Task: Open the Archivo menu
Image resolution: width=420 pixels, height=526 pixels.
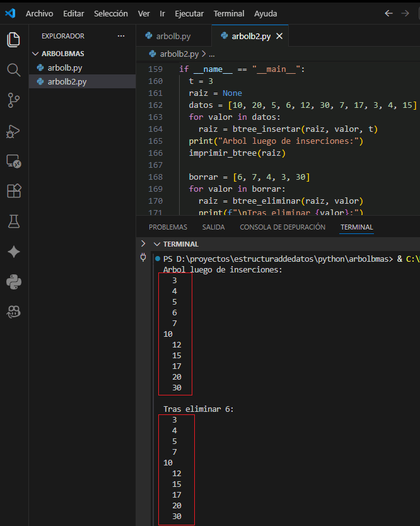Action: pyautogui.click(x=39, y=13)
